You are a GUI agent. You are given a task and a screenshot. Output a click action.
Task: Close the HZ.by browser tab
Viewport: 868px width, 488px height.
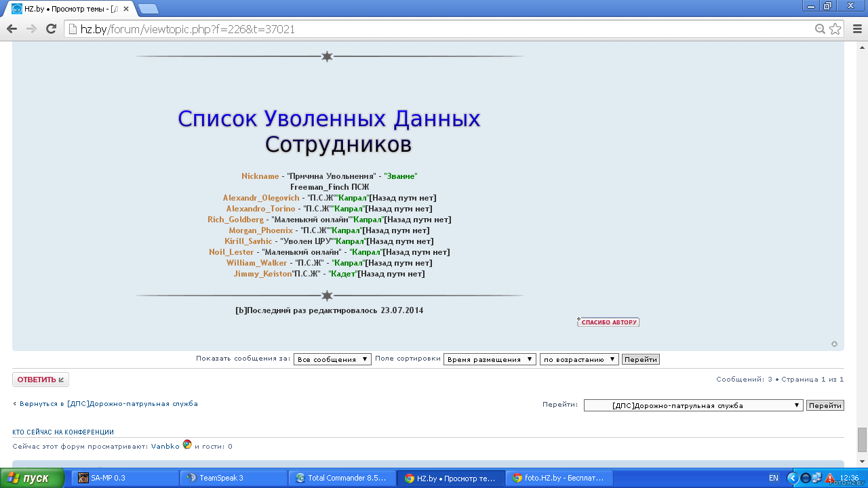click(x=125, y=9)
